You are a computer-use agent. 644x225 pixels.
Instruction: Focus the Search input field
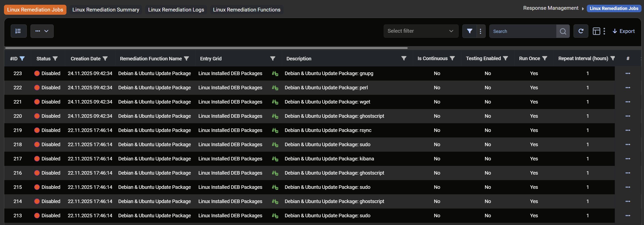point(523,31)
